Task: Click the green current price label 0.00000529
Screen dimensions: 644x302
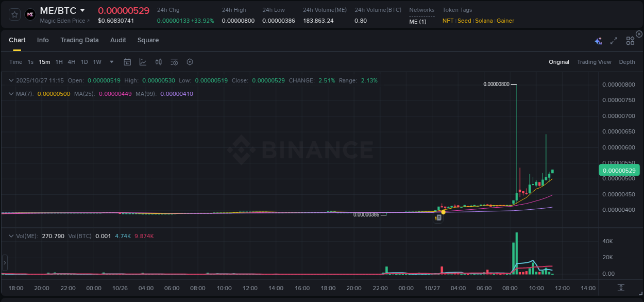Action: (x=620, y=170)
